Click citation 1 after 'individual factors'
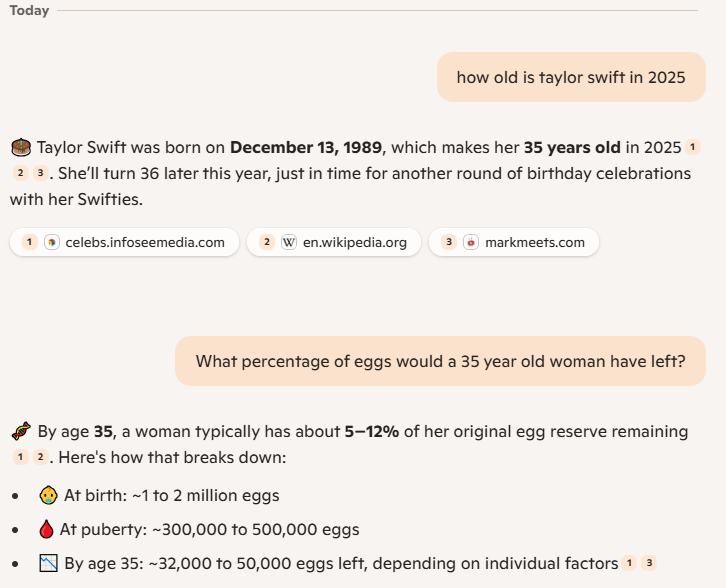Viewport: 726px width, 588px height. [x=629, y=563]
